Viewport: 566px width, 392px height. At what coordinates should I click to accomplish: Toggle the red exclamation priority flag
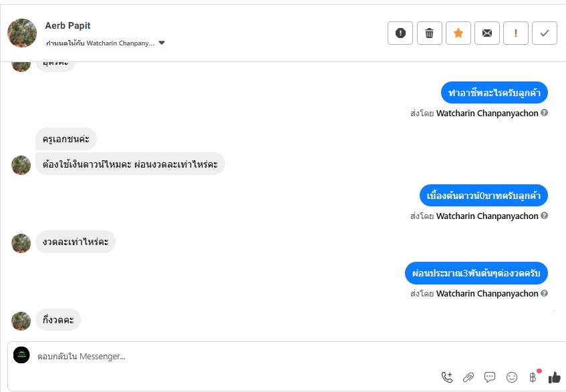[x=516, y=33]
